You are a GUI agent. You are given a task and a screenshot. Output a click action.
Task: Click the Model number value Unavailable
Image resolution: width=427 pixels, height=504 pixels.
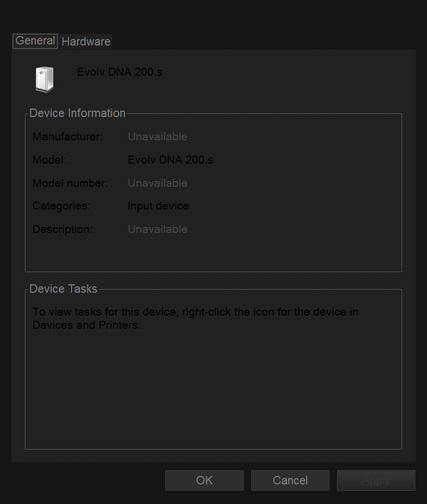pos(157,183)
